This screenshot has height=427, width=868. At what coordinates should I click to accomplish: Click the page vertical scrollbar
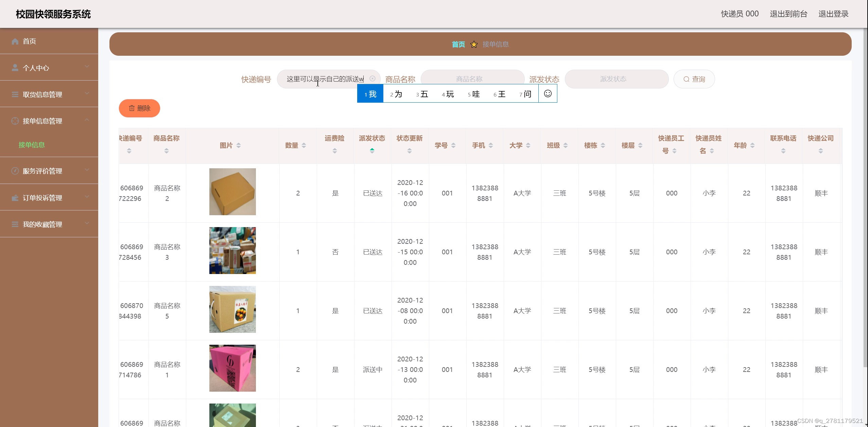[x=865, y=197]
